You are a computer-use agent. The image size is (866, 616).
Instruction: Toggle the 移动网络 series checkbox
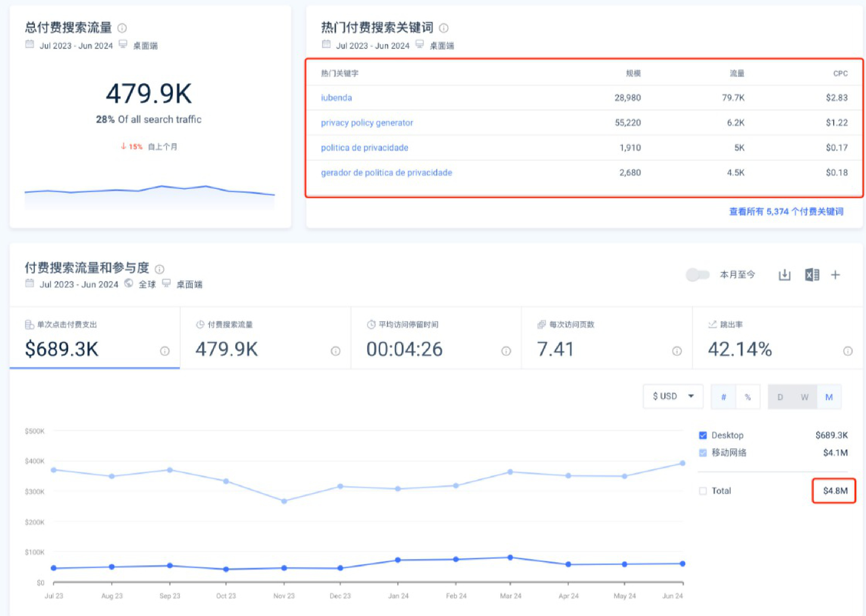(703, 453)
